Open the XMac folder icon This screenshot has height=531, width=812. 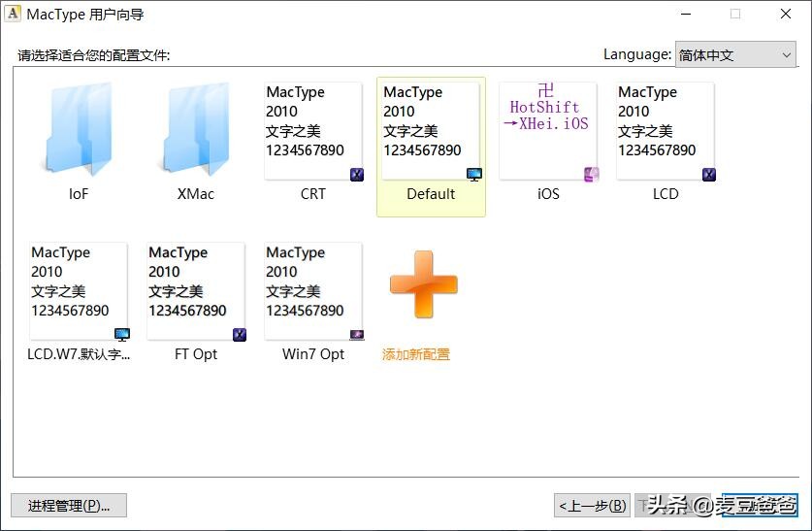[x=196, y=130]
